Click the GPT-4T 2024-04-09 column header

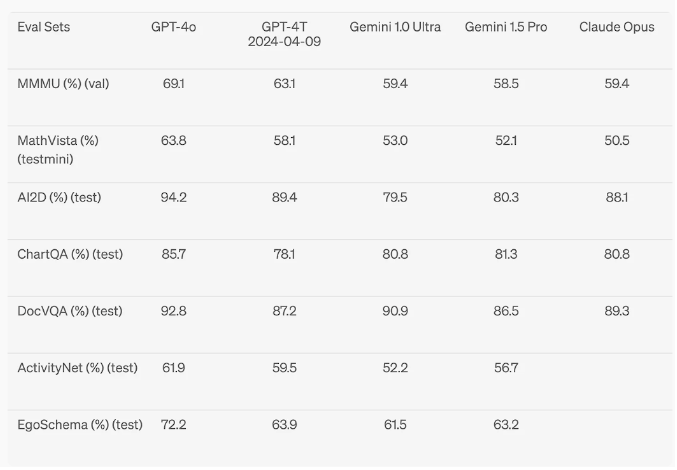click(285, 34)
